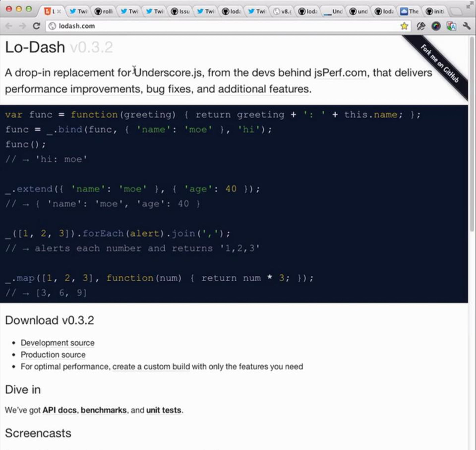Click the lodash.com address bar

pyautogui.click(x=228, y=26)
